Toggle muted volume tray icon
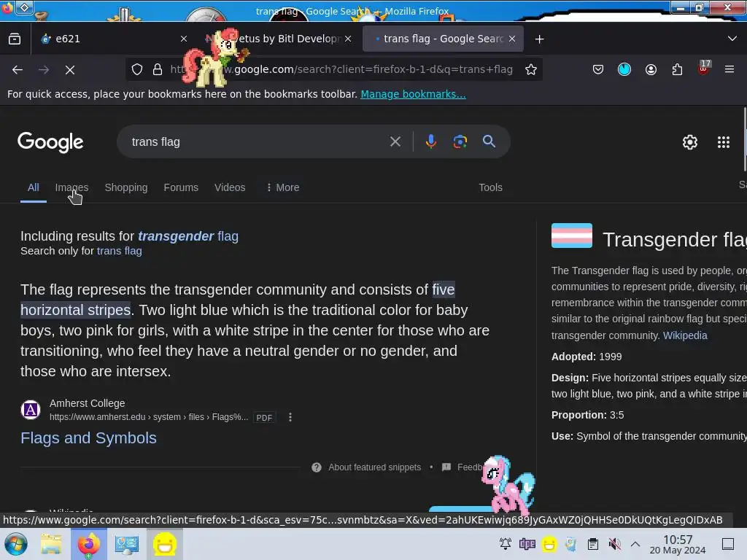This screenshot has width=747, height=560. pos(614,544)
